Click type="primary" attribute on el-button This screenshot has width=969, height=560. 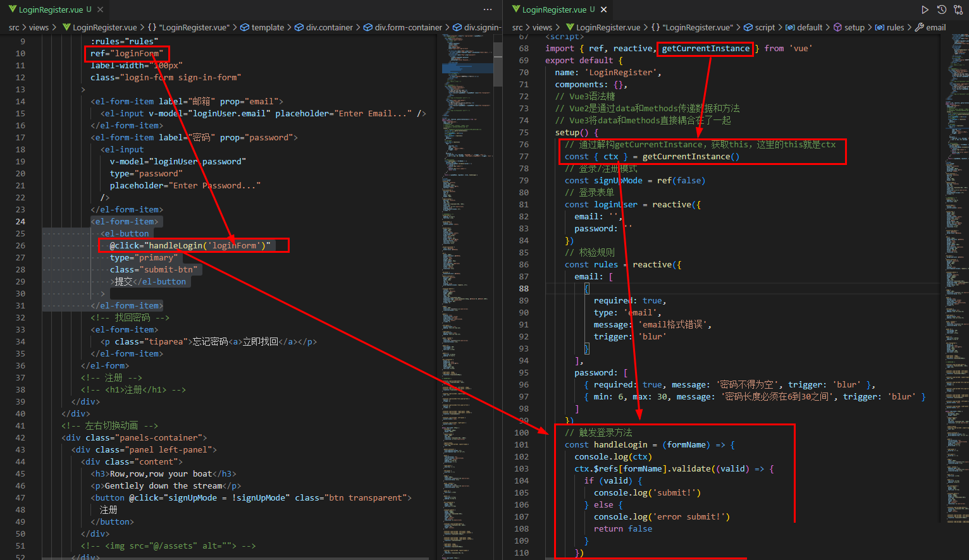click(144, 257)
